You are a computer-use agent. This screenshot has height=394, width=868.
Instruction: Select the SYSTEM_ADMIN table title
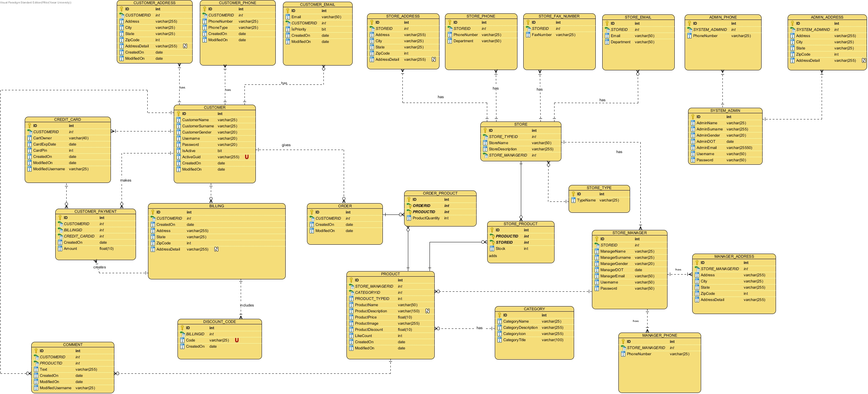[x=725, y=111]
